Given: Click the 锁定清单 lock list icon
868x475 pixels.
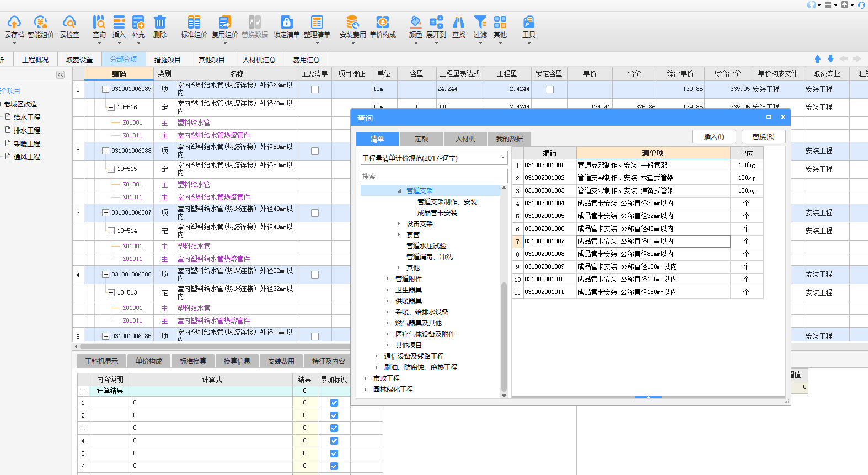Looking at the screenshot, I should tap(287, 23).
